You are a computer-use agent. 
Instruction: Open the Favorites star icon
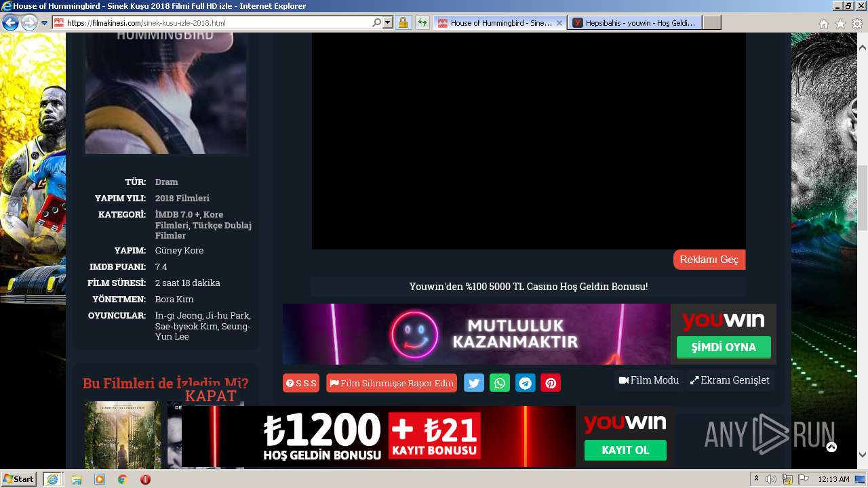[x=840, y=24]
